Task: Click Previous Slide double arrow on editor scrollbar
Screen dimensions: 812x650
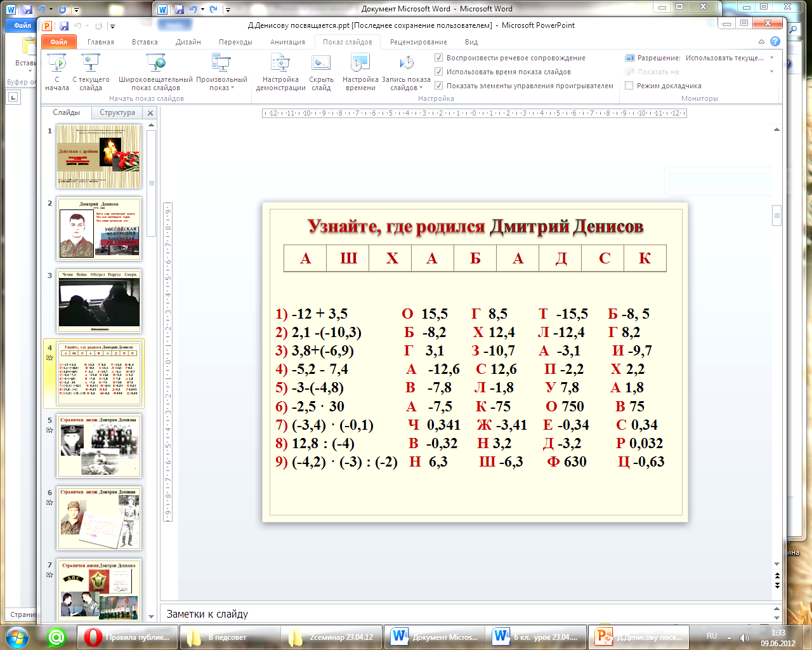Action: (777, 576)
